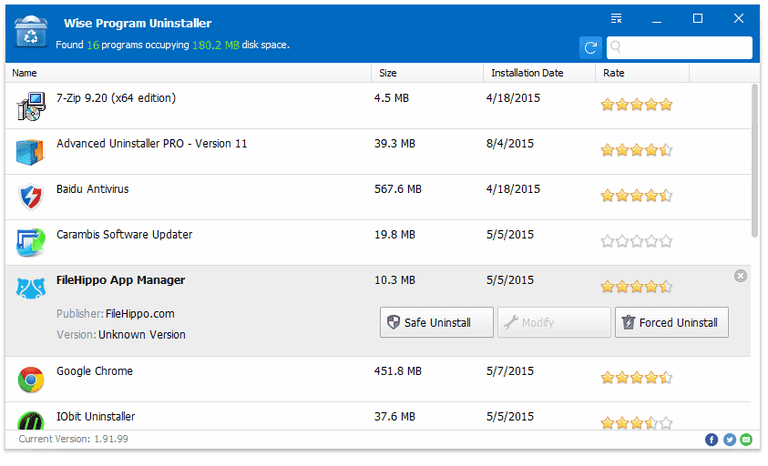Select the IObit Uninstaller entry

click(x=378, y=417)
